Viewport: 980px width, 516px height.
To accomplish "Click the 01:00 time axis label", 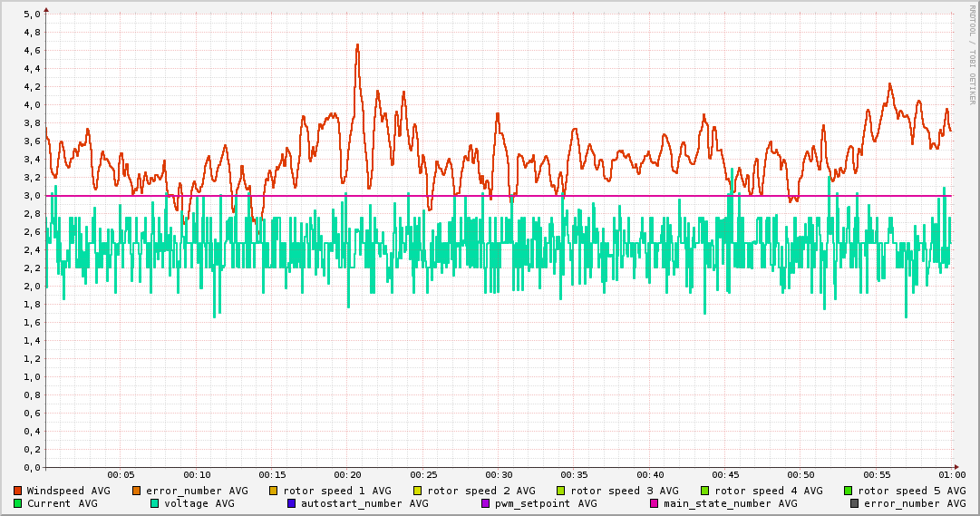I will click(952, 474).
